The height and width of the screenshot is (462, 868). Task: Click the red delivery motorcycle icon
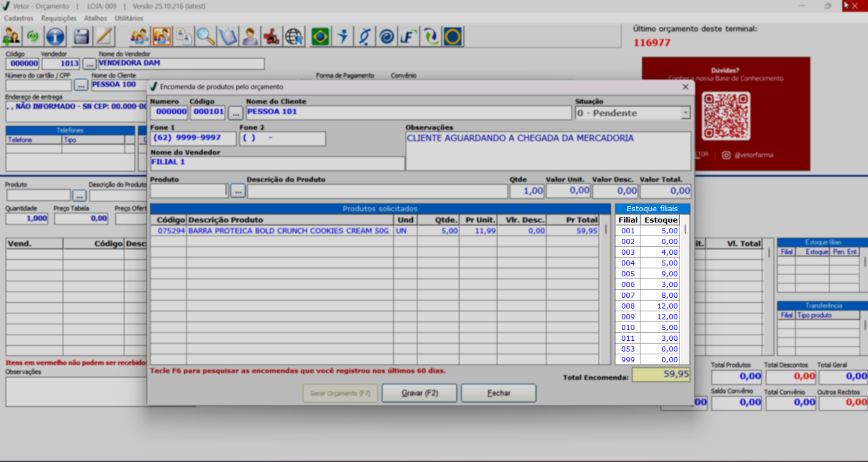[272, 37]
